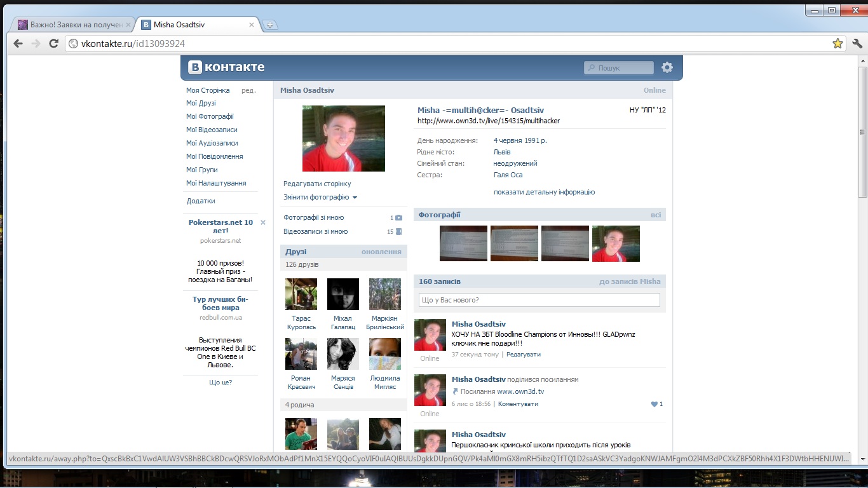Click the bookmark star in address bar

click(837, 44)
